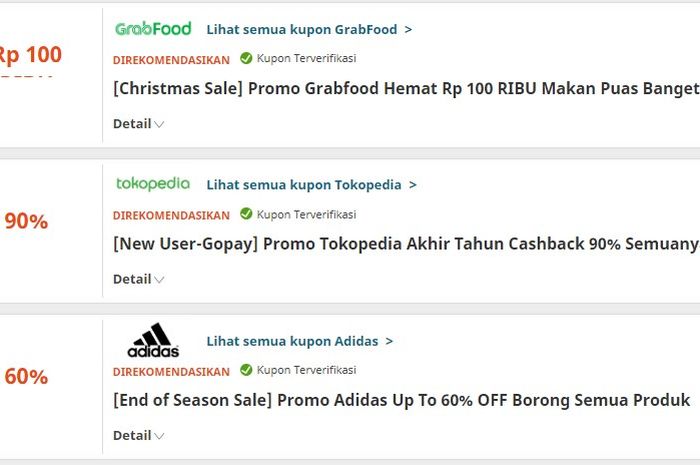Open New User-Gopay Promo Tokopedia title
700x465 pixels.
pos(406,244)
